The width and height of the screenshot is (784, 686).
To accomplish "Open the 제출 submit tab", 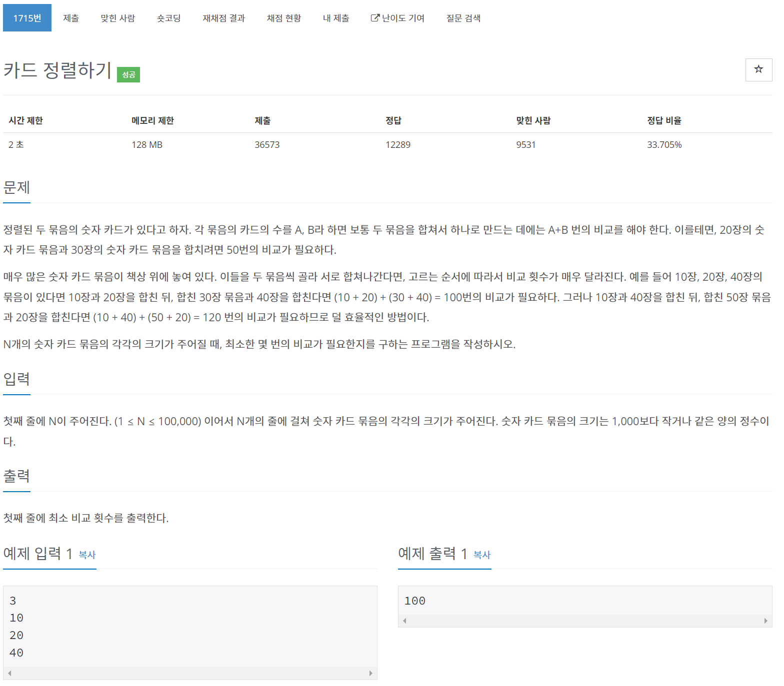I will point(71,18).
